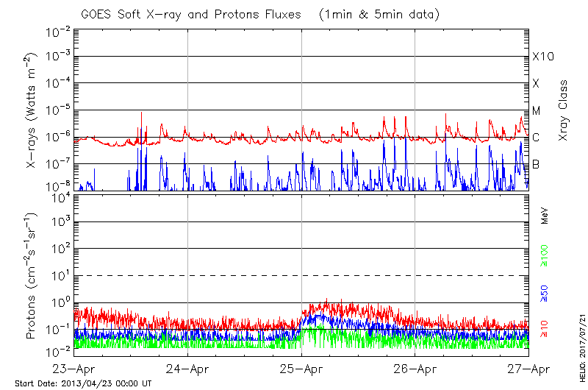Viewport: 588px width, 390px height.
Task: Select the M X-ray class label
Action: coord(536,110)
